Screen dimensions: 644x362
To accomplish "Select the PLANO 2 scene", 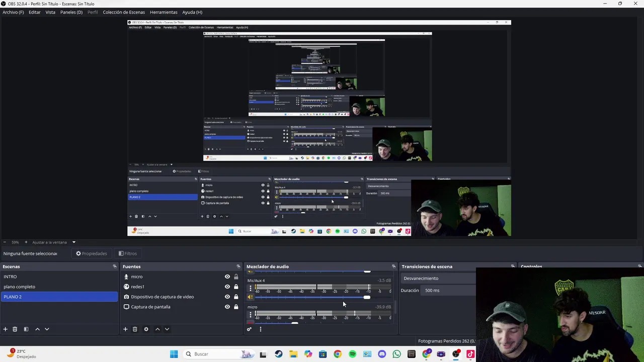I will click(59, 297).
